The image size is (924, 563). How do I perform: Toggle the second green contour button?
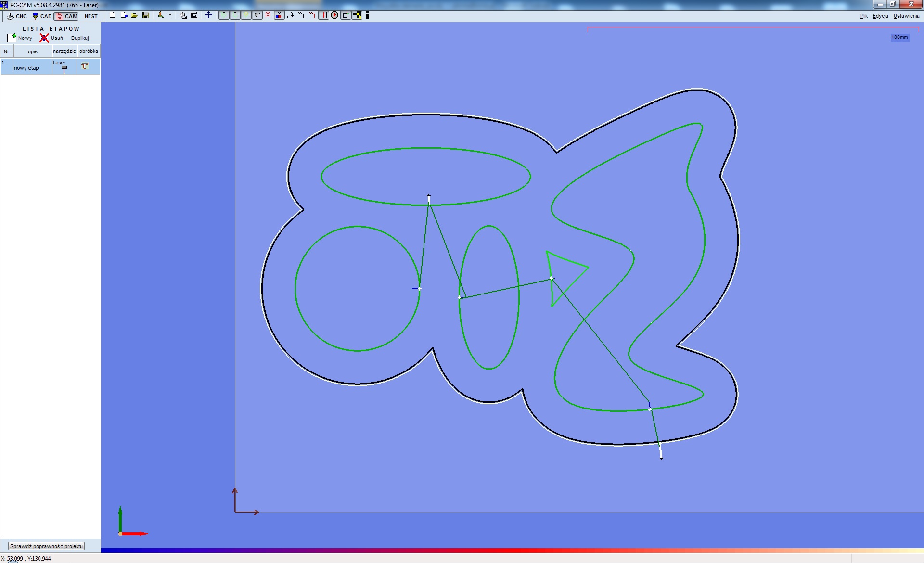235,15
